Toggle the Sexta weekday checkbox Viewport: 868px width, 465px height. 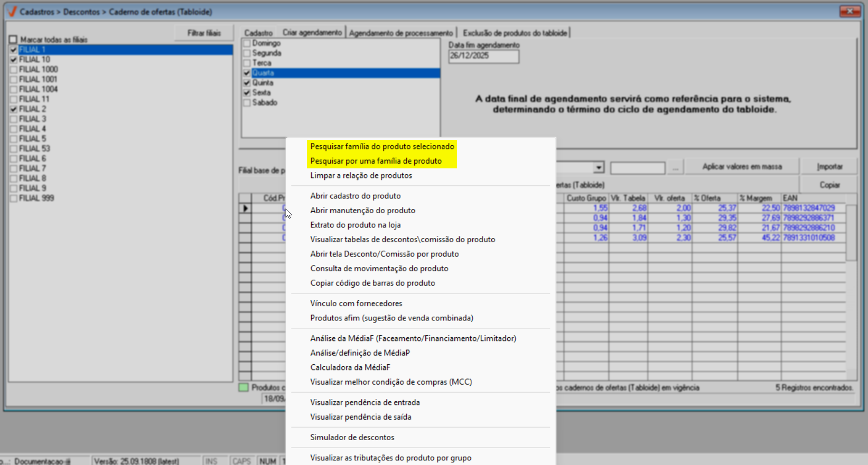[247, 93]
